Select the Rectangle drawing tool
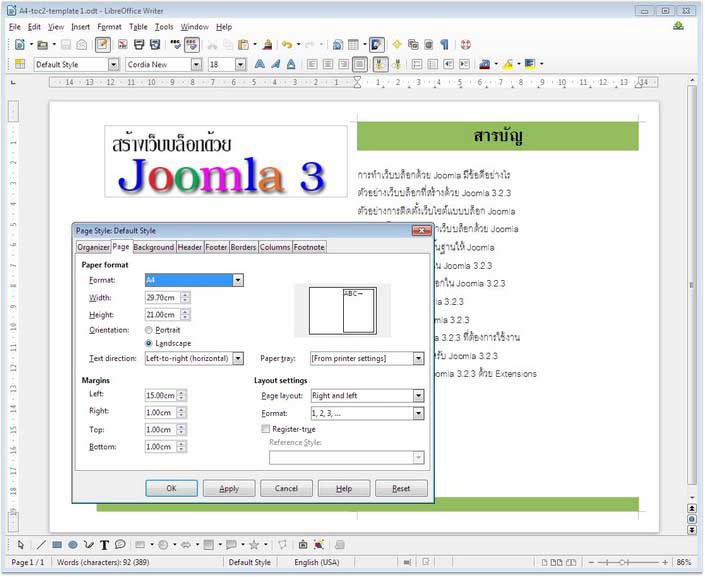The height and width of the screenshot is (577, 705). click(x=57, y=545)
